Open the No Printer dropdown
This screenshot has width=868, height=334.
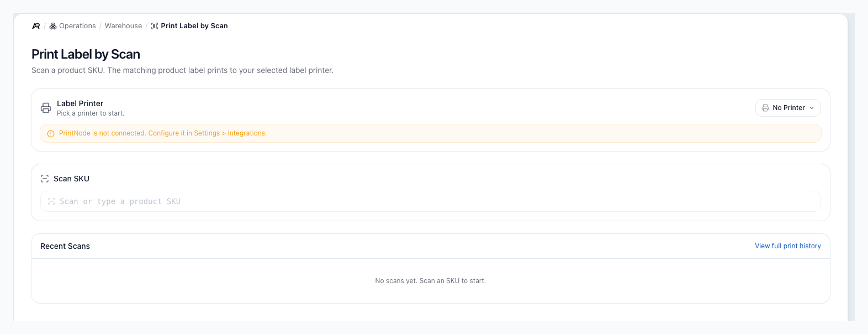click(x=788, y=108)
